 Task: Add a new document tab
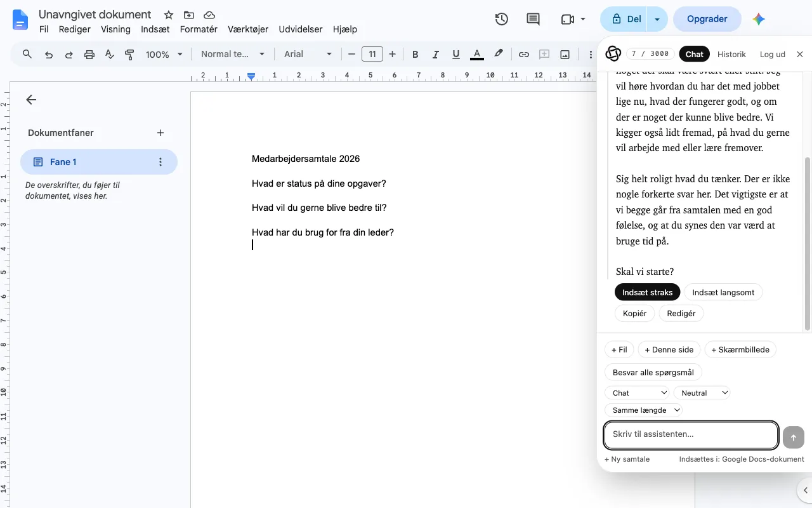160,133
